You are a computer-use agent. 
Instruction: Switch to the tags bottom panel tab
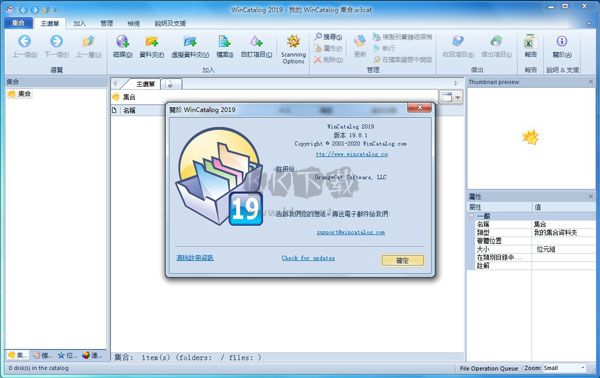[x=42, y=355]
